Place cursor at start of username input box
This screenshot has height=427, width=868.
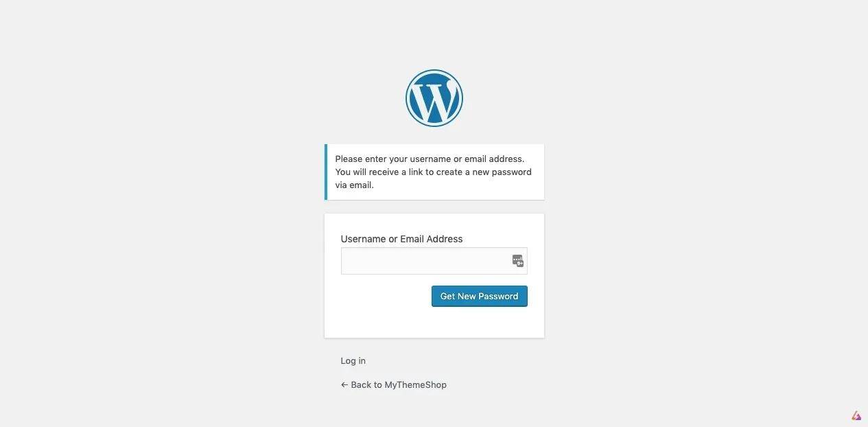coord(345,261)
